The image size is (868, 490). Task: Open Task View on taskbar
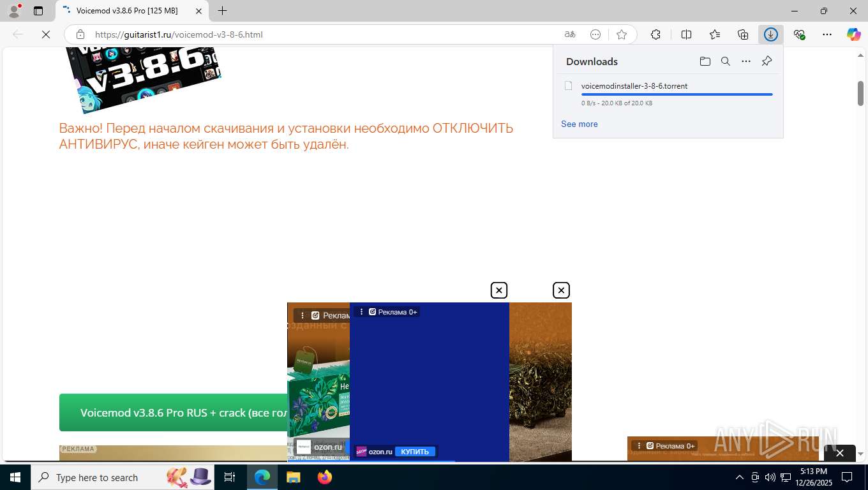tap(230, 477)
